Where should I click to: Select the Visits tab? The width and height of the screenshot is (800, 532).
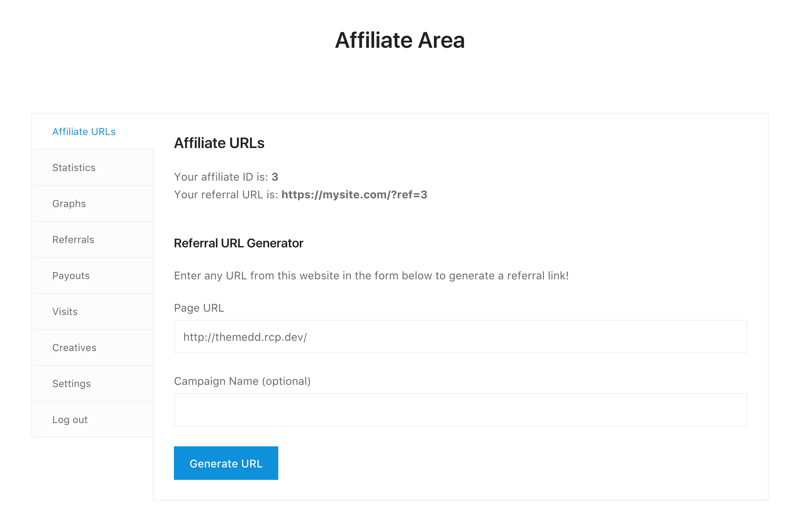65,311
